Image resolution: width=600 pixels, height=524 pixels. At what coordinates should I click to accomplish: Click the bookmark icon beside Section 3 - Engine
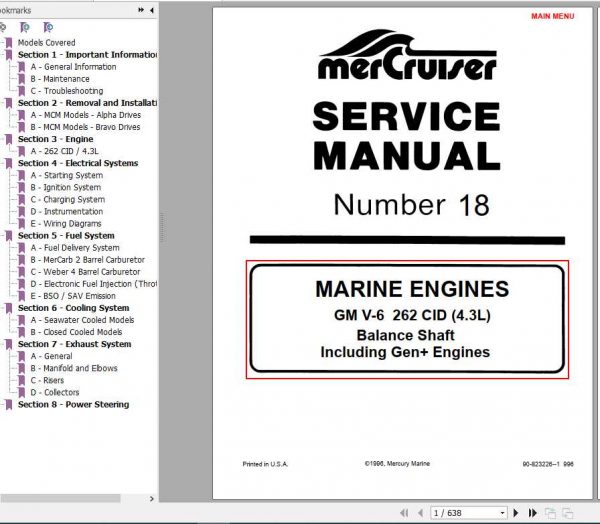[9, 139]
